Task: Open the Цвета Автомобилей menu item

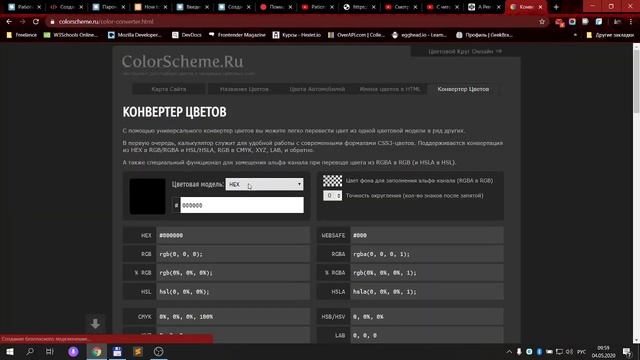Action: tap(317, 89)
